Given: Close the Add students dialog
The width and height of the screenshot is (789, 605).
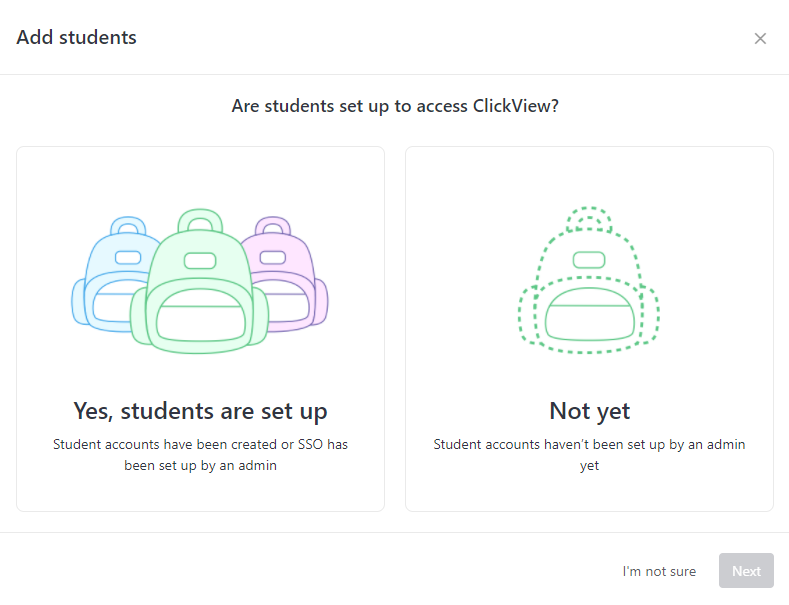Looking at the screenshot, I should tap(760, 38).
